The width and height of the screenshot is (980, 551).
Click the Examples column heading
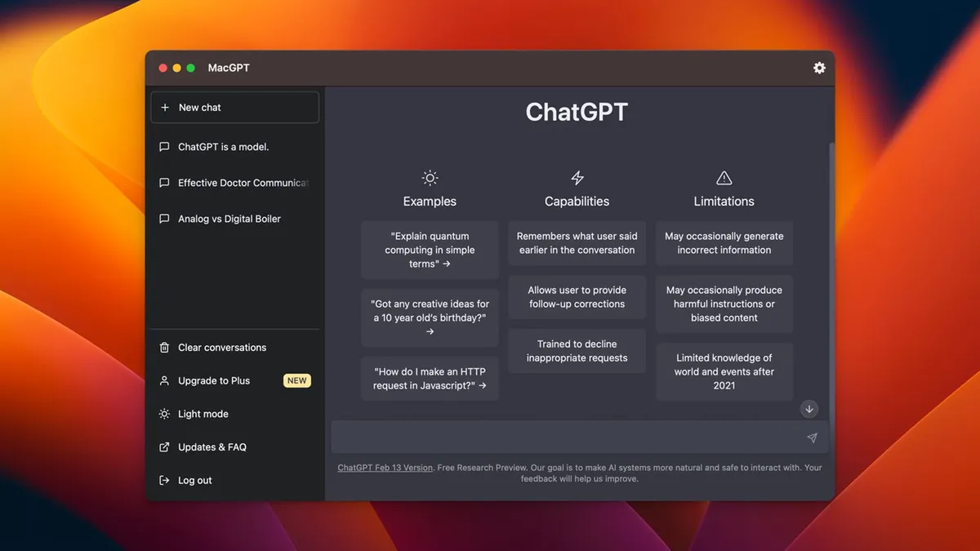click(430, 201)
